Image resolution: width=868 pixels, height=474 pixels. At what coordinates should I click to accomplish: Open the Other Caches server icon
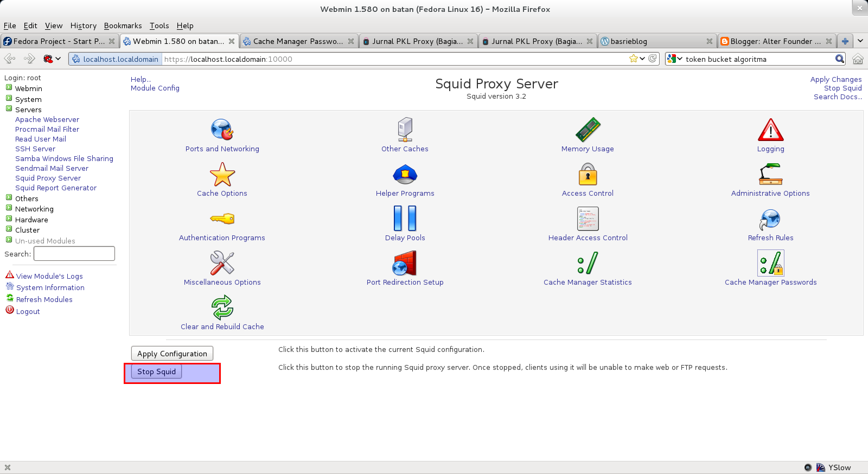point(405,130)
